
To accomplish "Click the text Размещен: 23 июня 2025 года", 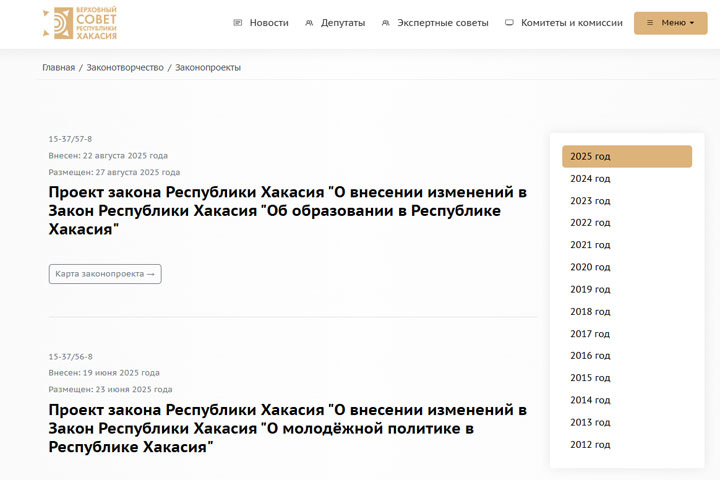I will click(x=110, y=390).
